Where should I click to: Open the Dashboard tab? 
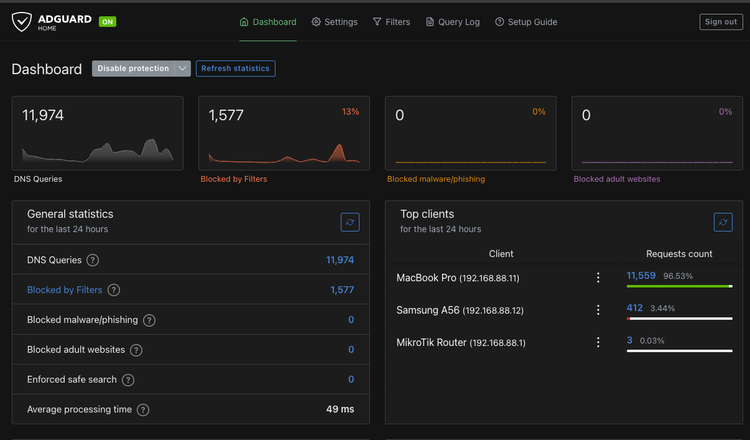[x=268, y=22]
